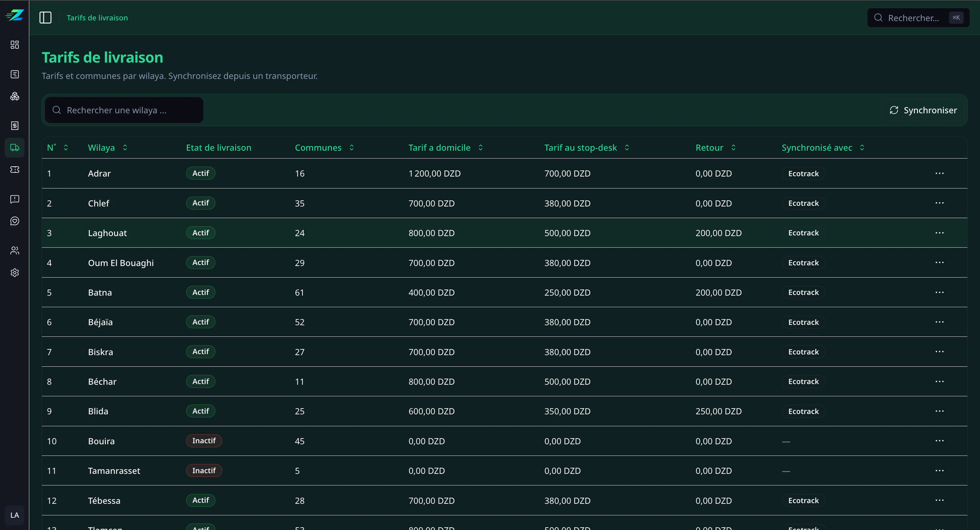Open the settings gear icon in sidebar
This screenshot has height=530, width=980.
(x=14, y=272)
